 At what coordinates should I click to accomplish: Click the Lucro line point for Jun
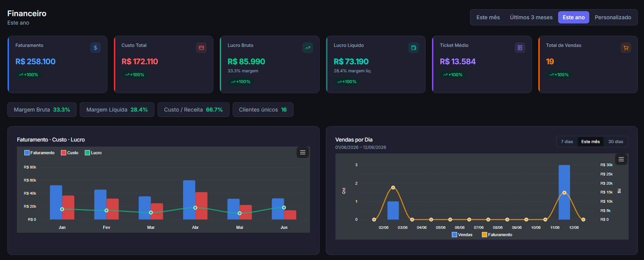(284, 208)
